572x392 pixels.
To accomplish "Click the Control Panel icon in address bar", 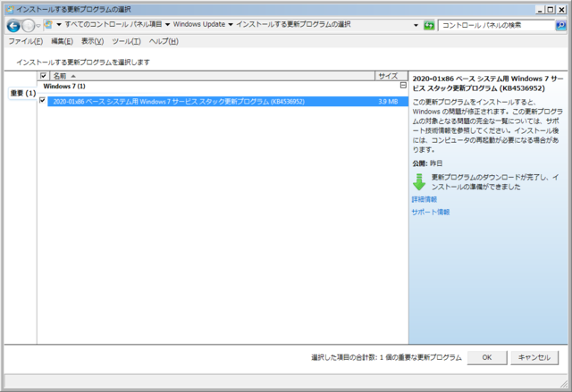I will coord(48,24).
